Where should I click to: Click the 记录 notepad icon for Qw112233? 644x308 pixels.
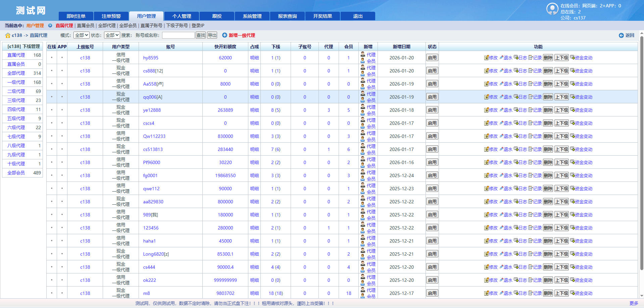point(531,136)
